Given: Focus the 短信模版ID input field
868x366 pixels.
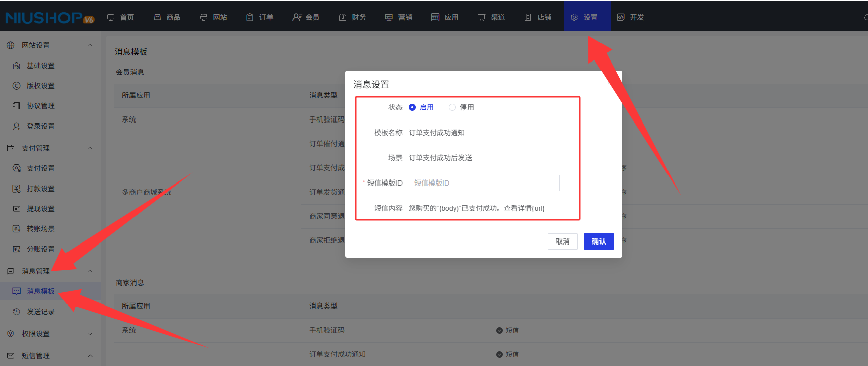Looking at the screenshot, I should pos(484,183).
